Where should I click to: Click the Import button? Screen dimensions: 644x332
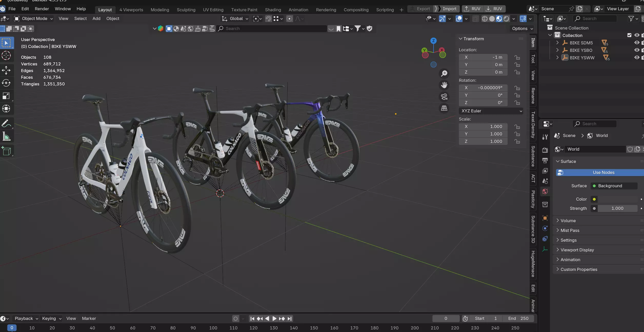[x=447, y=9]
